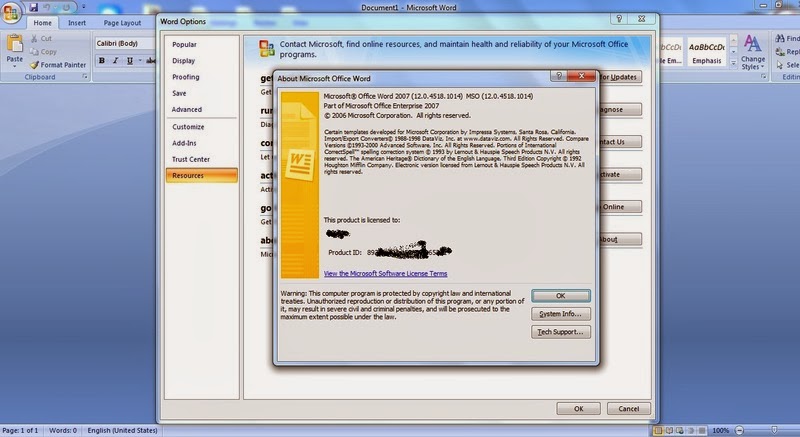Expand the Paste dropdown arrow
The image size is (800, 437).
point(14,67)
